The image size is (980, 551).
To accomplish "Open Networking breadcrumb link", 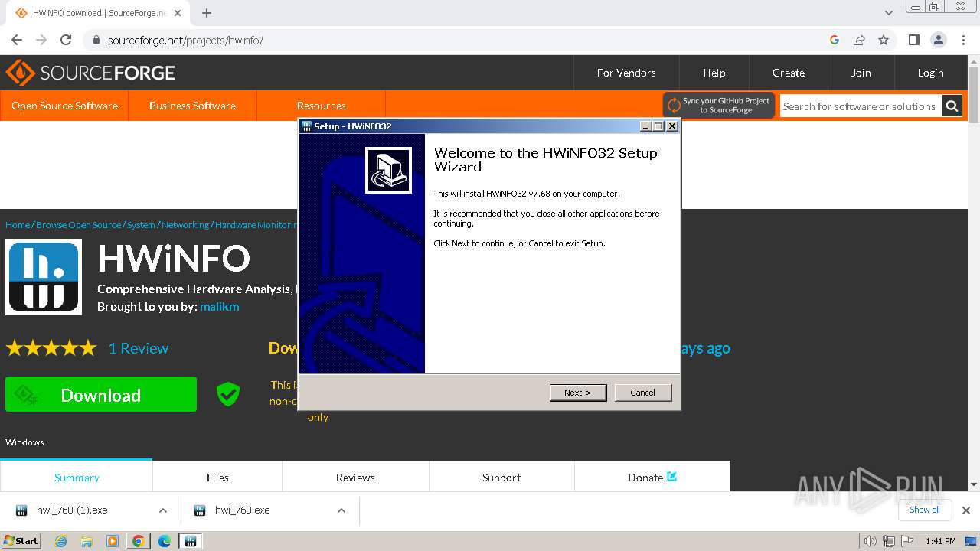I will (185, 225).
